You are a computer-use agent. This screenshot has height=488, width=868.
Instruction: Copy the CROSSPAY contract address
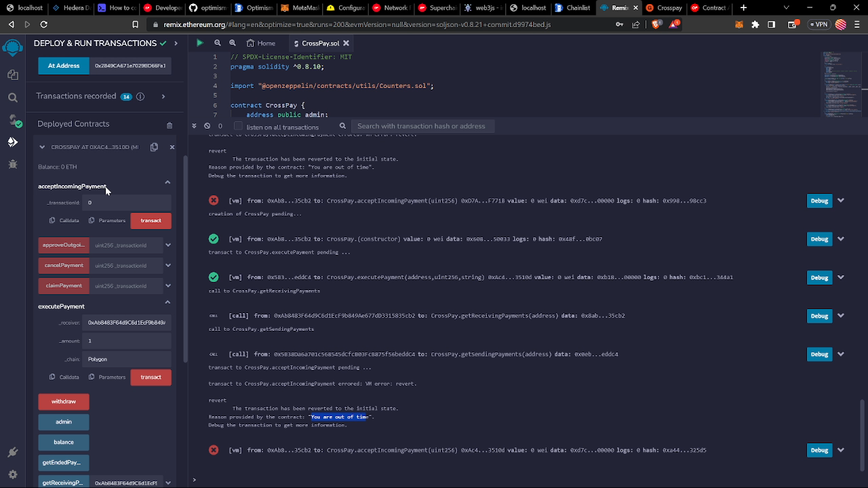(x=154, y=147)
